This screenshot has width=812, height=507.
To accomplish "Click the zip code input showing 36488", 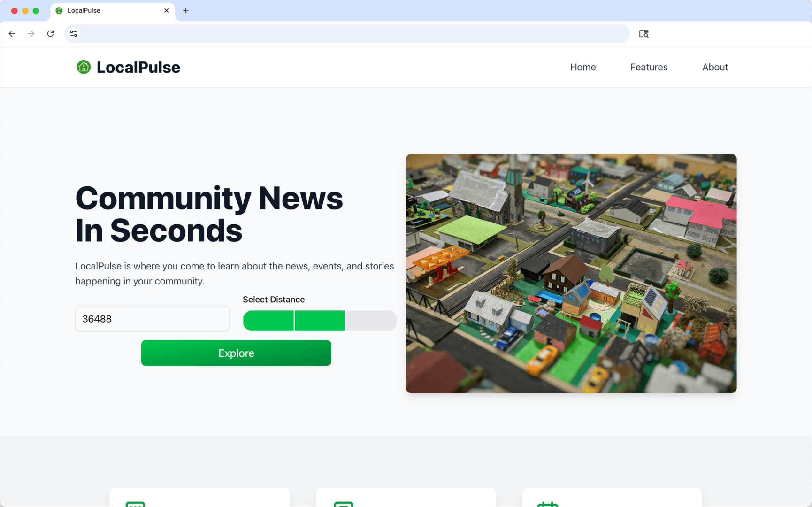I will point(152,319).
